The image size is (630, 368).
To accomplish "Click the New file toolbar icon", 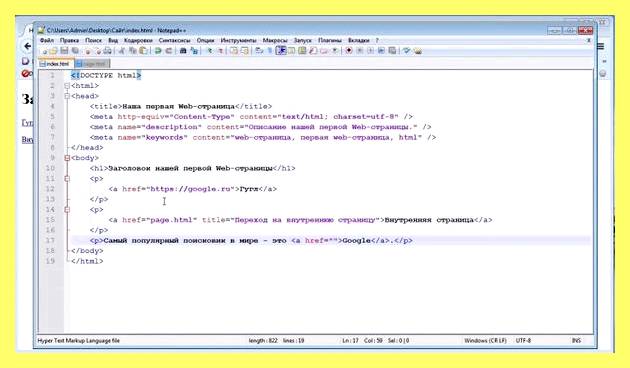I will 45,51.
